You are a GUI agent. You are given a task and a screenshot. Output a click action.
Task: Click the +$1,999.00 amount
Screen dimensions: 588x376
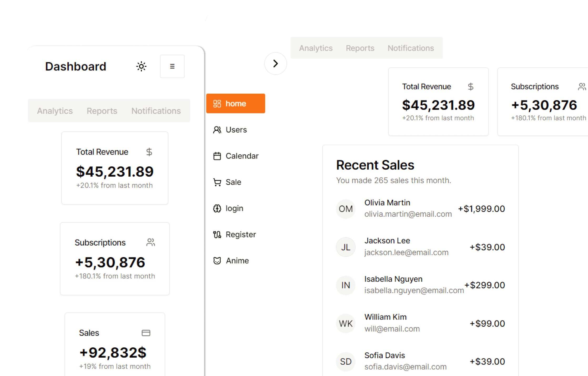click(x=481, y=209)
